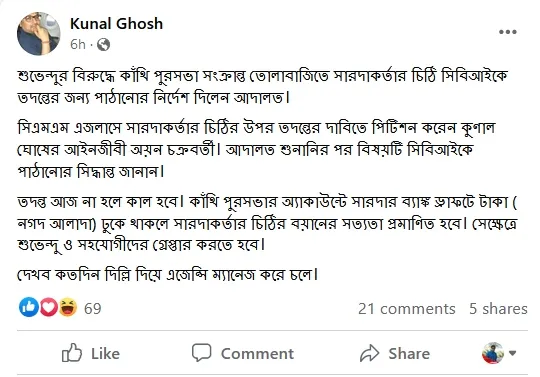Like the post using the Like button
The image size is (540, 377).
point(91,353)
